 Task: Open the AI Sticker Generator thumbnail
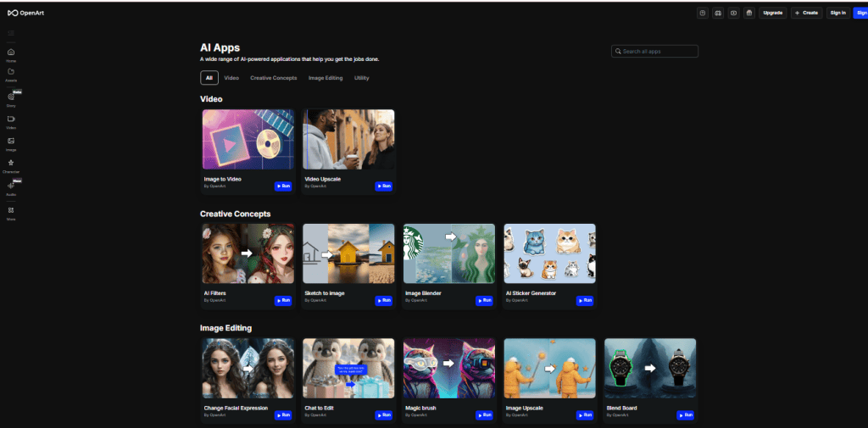(549, 253)
